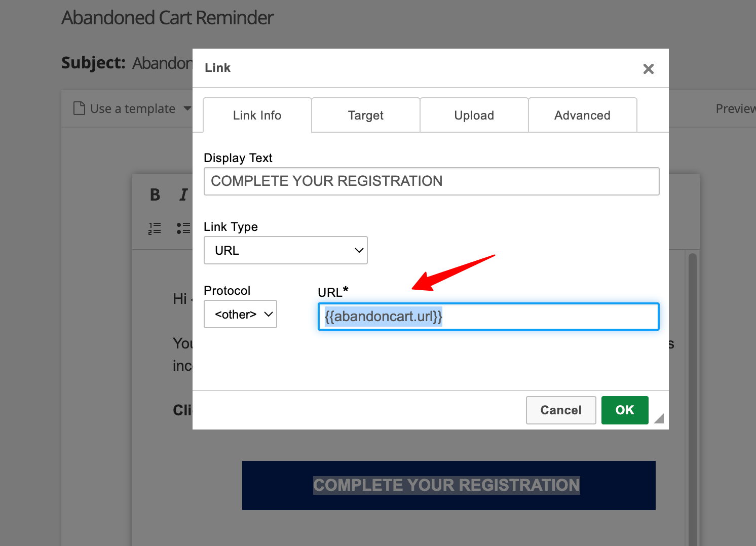This screenshot has height=546, width=756.
Task: Open the Link Type dropdown
Action: (286, 250)
